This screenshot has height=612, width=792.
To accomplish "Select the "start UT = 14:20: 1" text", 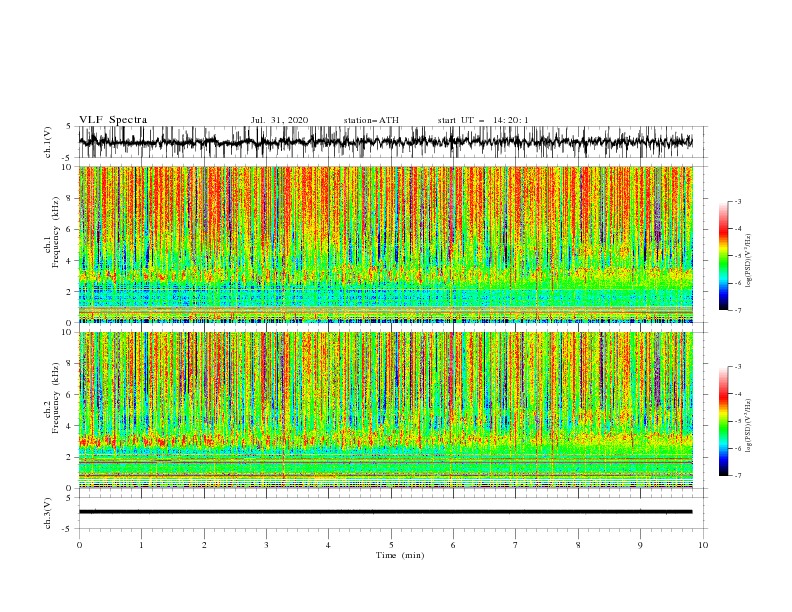I will coord(483,120).
